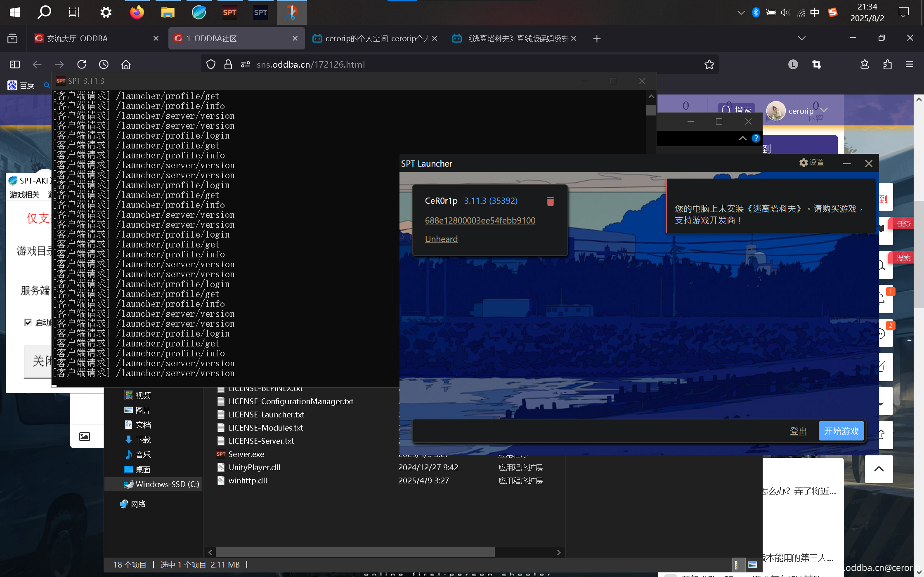The width and height of the screenshot is (924, 577).
Task: Select LICENSE-Server.txt file
Action: click(x=261, y=441)
